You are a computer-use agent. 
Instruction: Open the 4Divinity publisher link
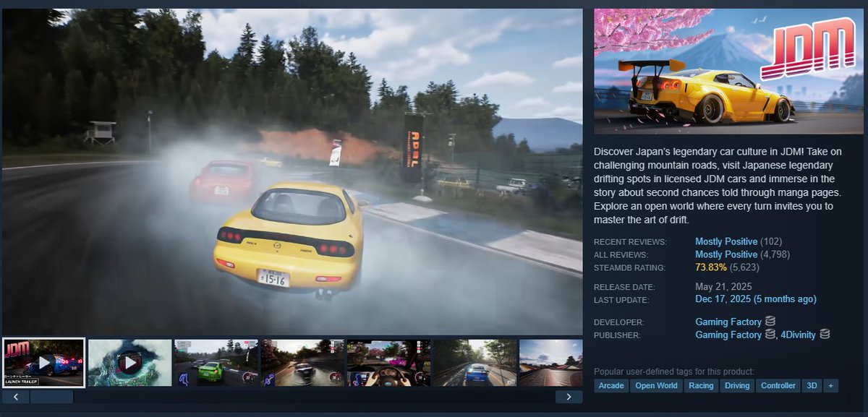click(798, 335)
